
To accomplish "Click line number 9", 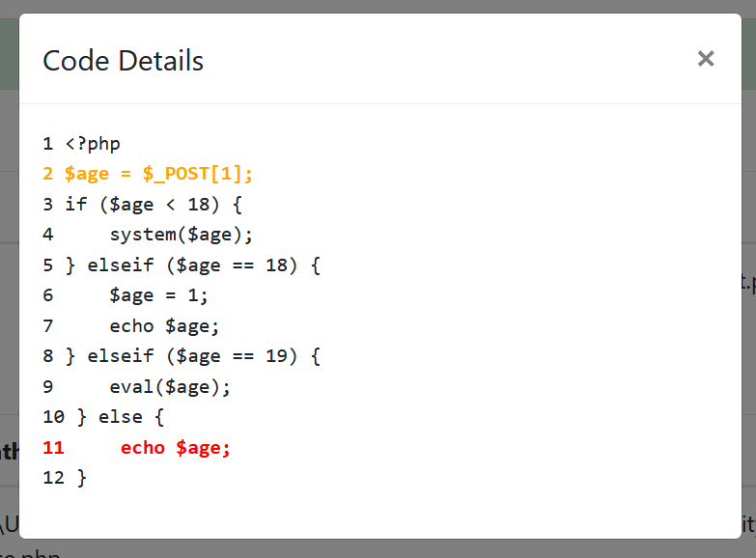I will coord(48,387).
